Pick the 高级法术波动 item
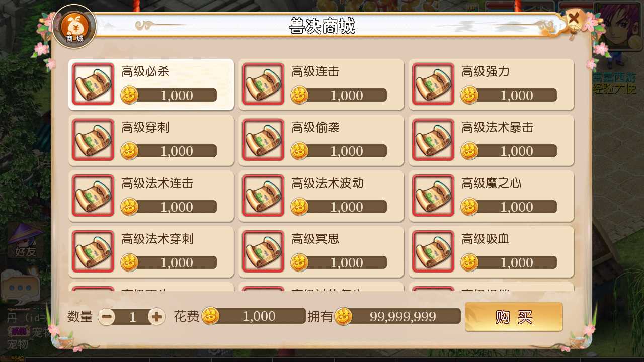 coord(321,196)
